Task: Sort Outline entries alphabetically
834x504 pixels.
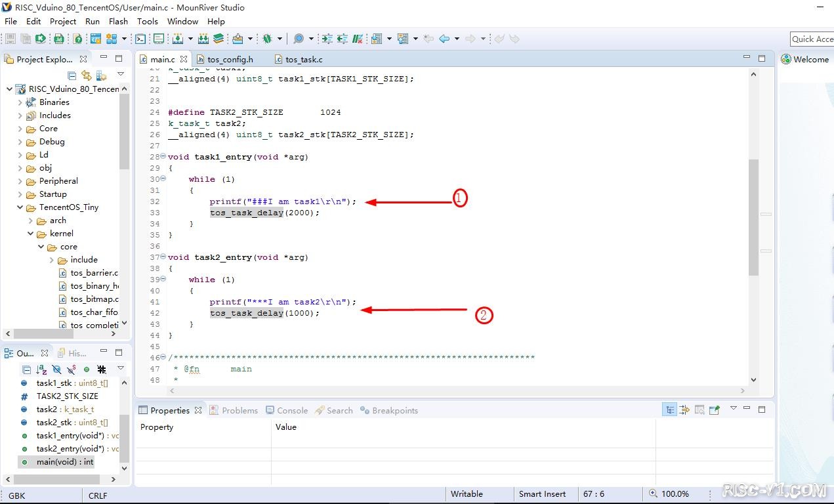Action: pos(42,369)
